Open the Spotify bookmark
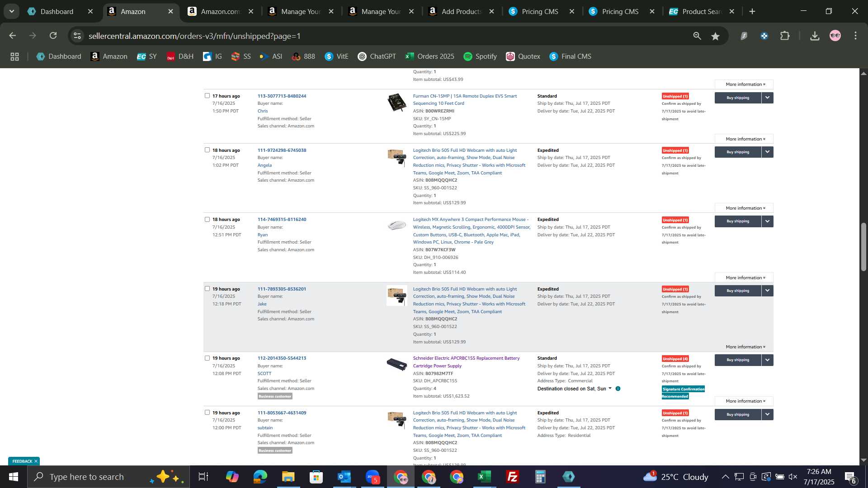This screenshot has width=868, height=488. point(480,56)
